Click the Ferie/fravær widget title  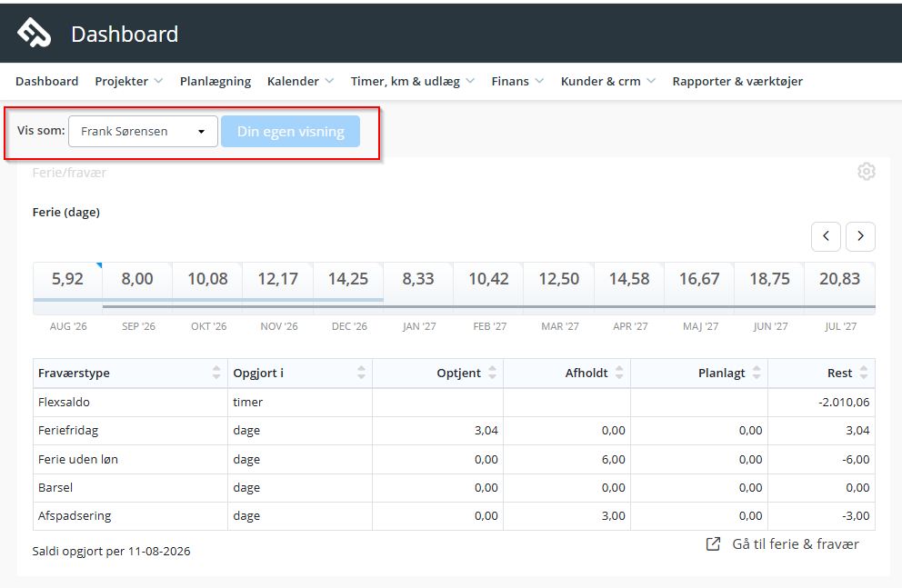[69, 173]
